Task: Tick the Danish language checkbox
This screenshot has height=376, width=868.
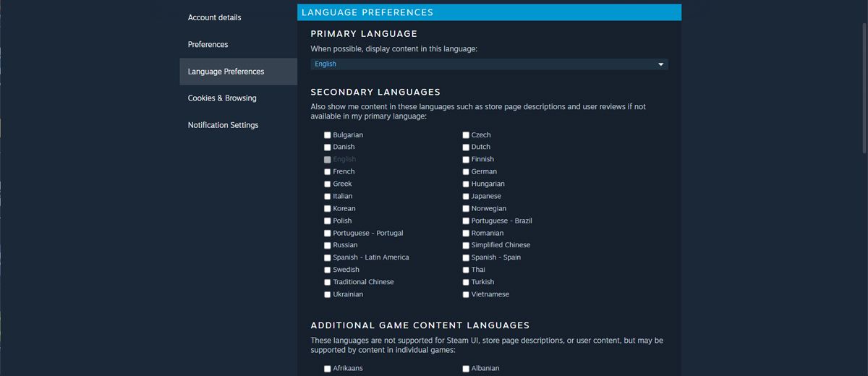Action: (328, 148)
